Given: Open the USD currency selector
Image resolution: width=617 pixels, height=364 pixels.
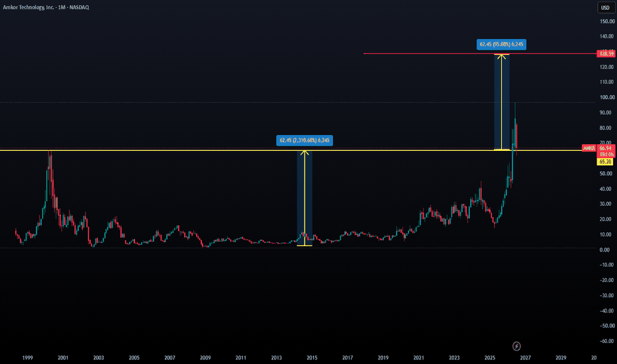Looking at the screenshot, I should click(x=605, y=7).
